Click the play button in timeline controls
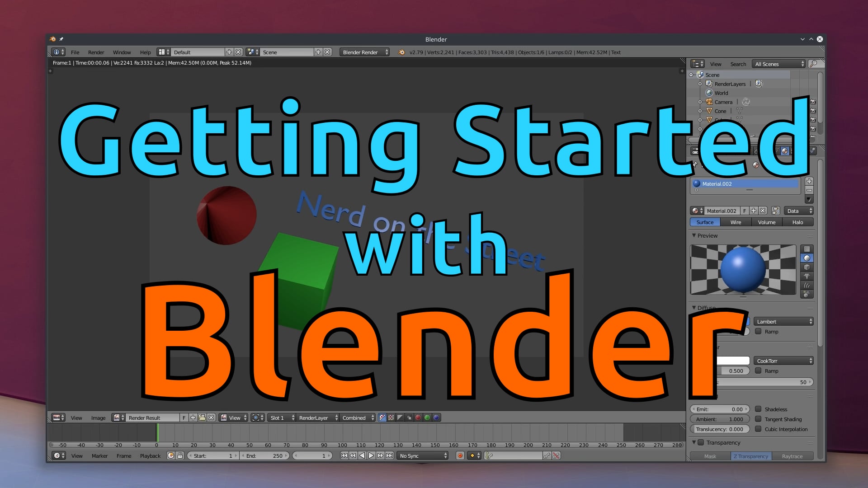 (x=370, y=455)
